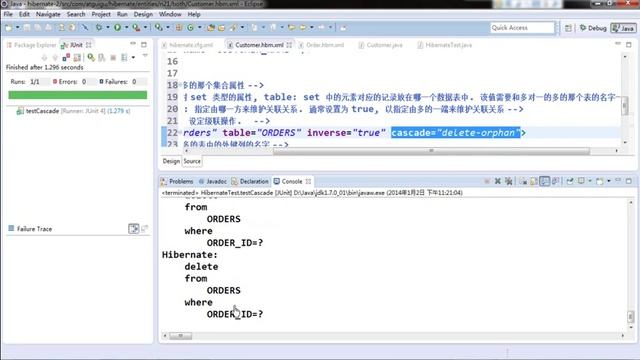Toggle Scroll Lock in JUnit view
The height and width of the screenshot is (360, 640).
(x=77, y=58)
